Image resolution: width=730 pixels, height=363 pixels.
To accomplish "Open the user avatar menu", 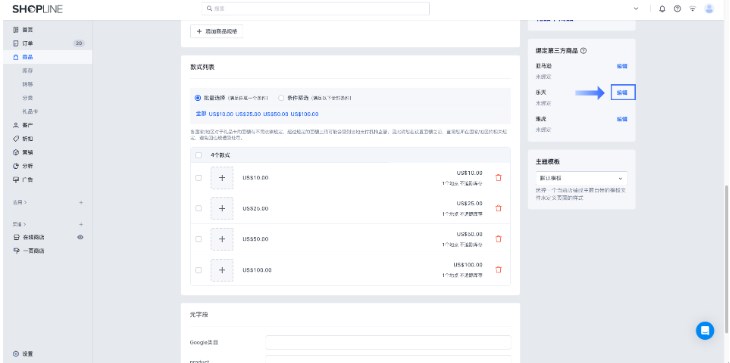I will 709,9.
